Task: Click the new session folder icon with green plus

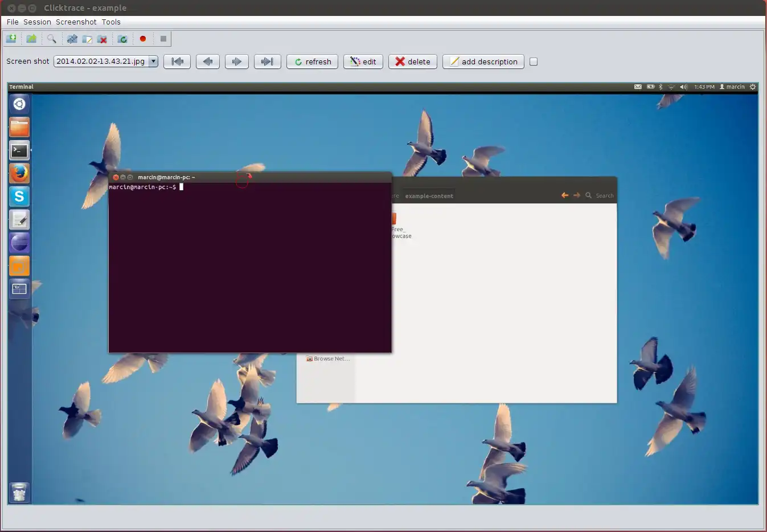Action: [11, 39]
